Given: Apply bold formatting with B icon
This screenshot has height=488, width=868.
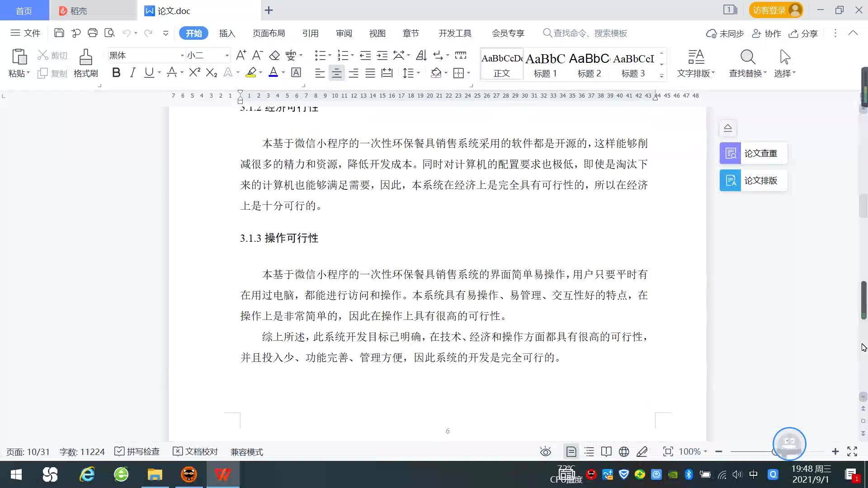Looking at the screenshot, I should (x=116, y=73).
